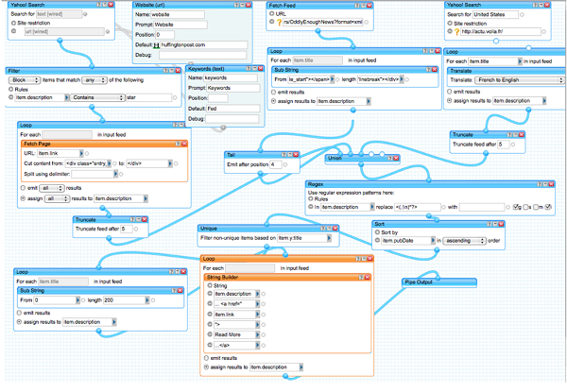Click the Keywords Name input field
This screenshot has width=567, height=392.
tap(231, 77)
